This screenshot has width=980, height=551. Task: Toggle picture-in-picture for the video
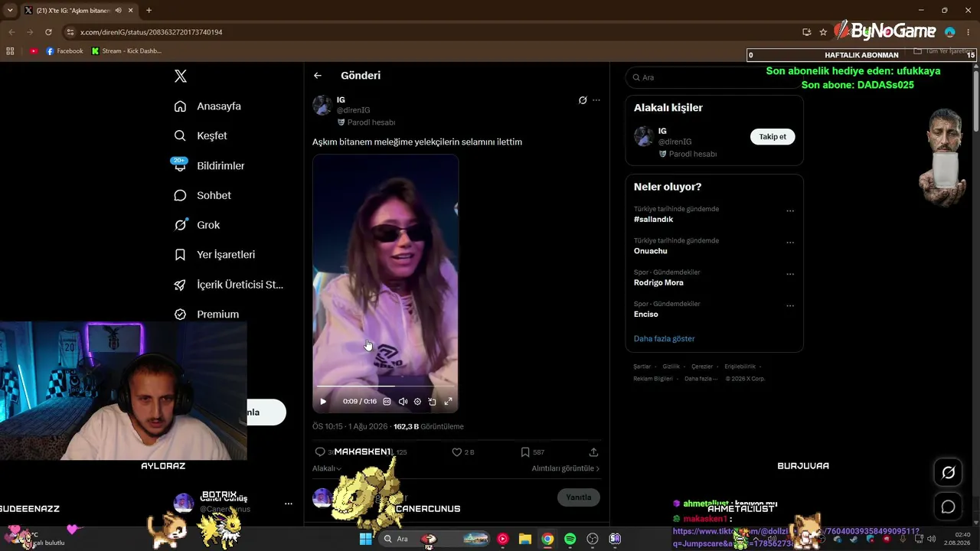[x=433, y=401]
